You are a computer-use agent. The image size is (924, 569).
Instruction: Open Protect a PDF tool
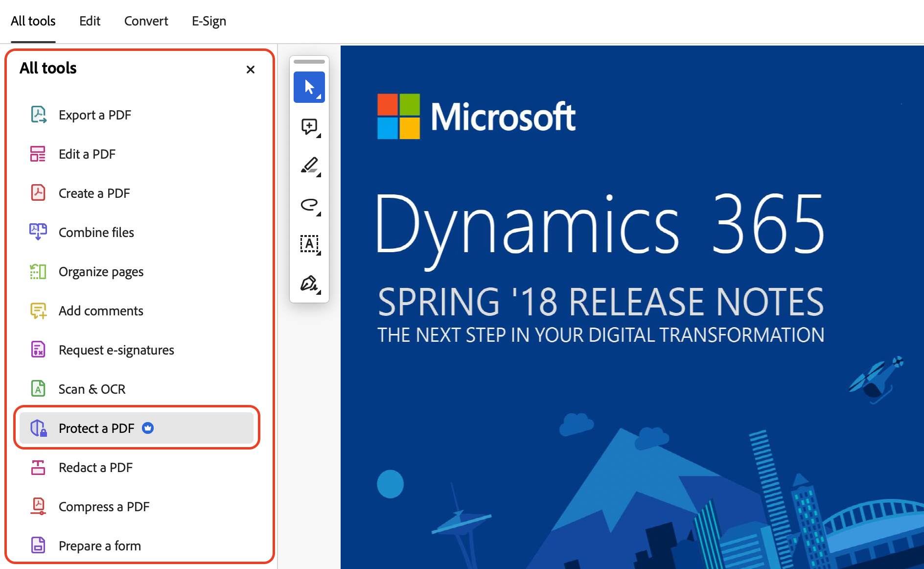96,428
